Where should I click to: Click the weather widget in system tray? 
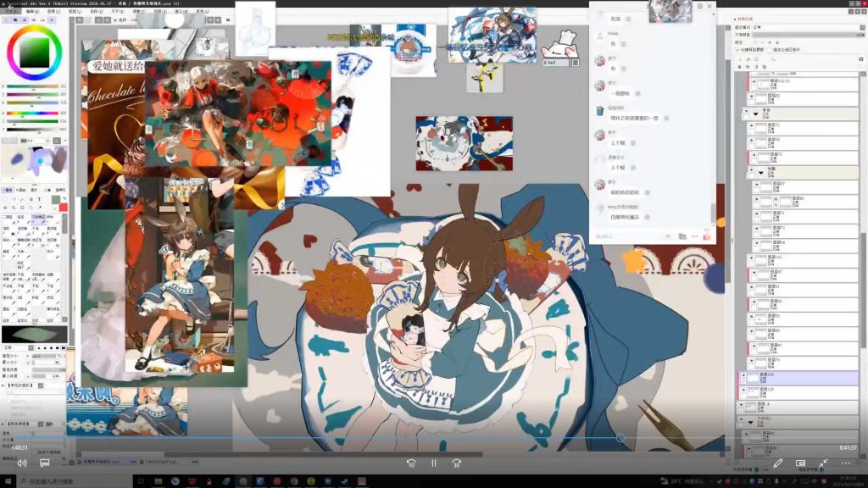pyautogui.click(x=682, y=481)
